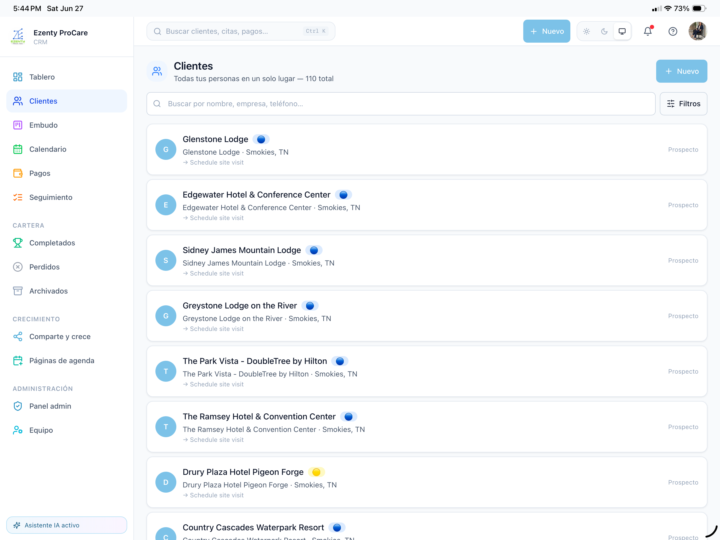Open The Park Vista - DoubleTree by Hilton
The width and height of the screenshot is (720, 540).
[x=427, y=371]
